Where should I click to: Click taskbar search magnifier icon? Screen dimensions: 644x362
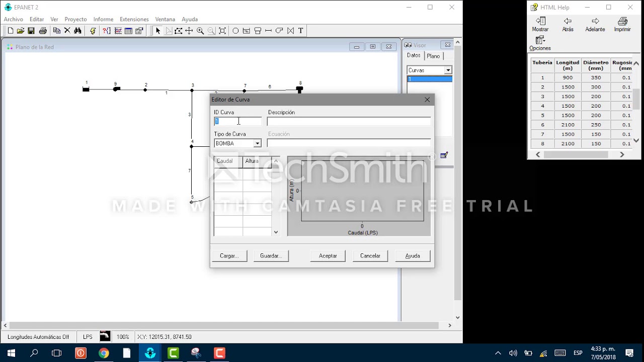(34, 353)
